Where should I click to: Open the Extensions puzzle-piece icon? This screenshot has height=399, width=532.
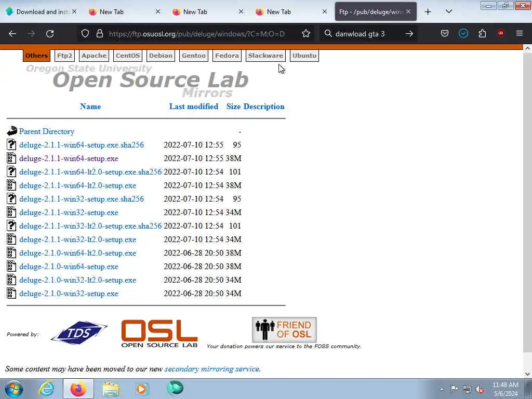(482, 34)
